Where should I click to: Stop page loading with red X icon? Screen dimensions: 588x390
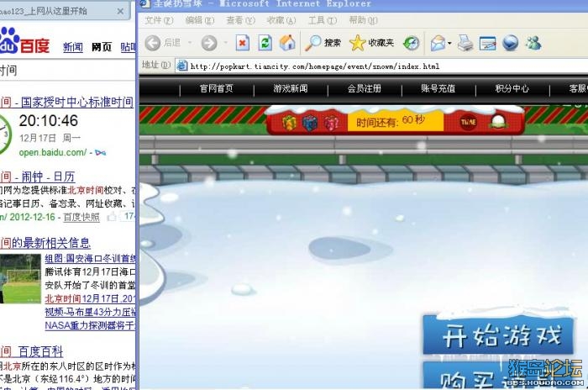tap(242, 43)
